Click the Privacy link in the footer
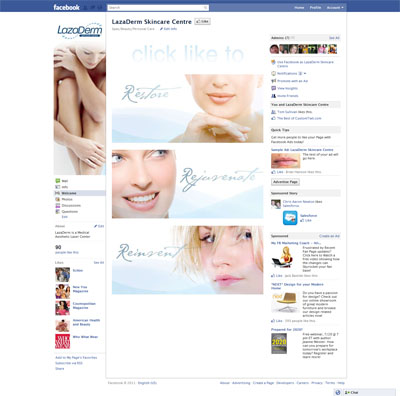400x396 pixels. pos(317,383)
